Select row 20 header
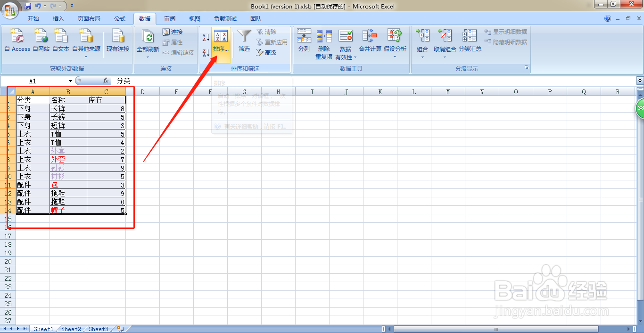The image size is (644, 333). pyautogui.click(x=8, y=261)
